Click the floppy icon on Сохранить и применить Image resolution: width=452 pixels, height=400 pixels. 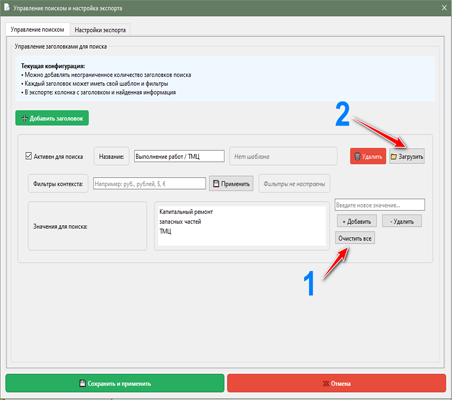[82, 383]
